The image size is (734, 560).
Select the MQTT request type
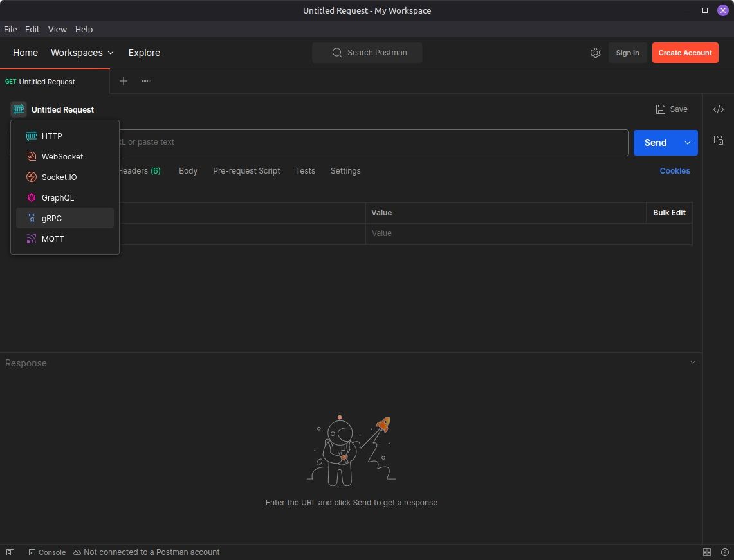pyautogui.click(x=53, y=239)
